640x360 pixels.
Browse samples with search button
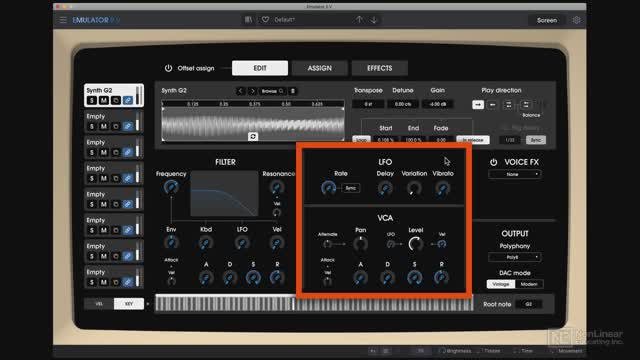pos(272,91)
